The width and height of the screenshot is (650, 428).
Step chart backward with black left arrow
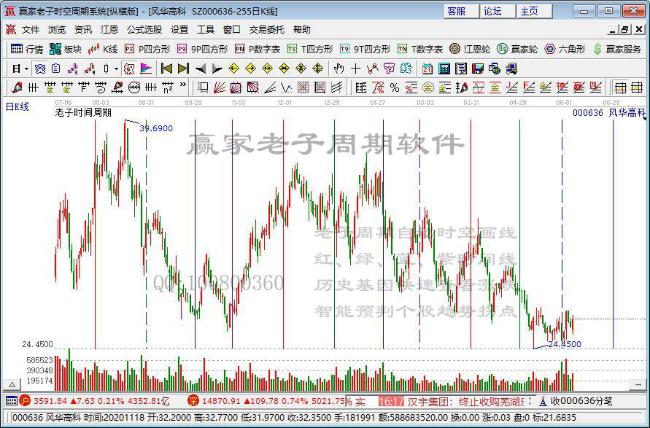click(201, 69)
